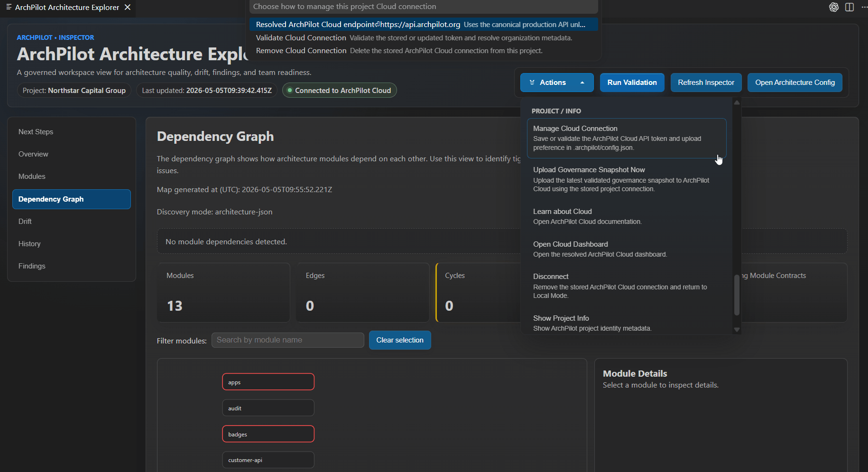The width and height of the screenshot is (868, 472).
Task: Click the 'Map generated at (UTC)' line
Action: (244, 190)
